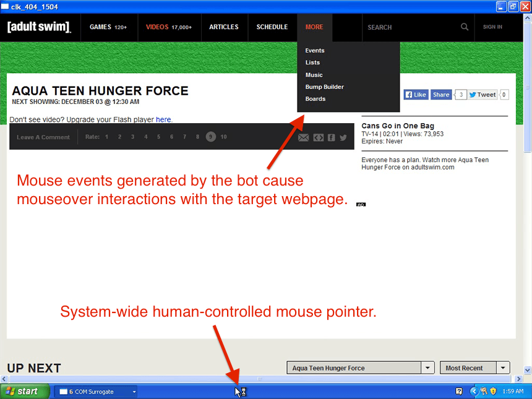
Task: Rate the video 5
Action: [158, 137]
